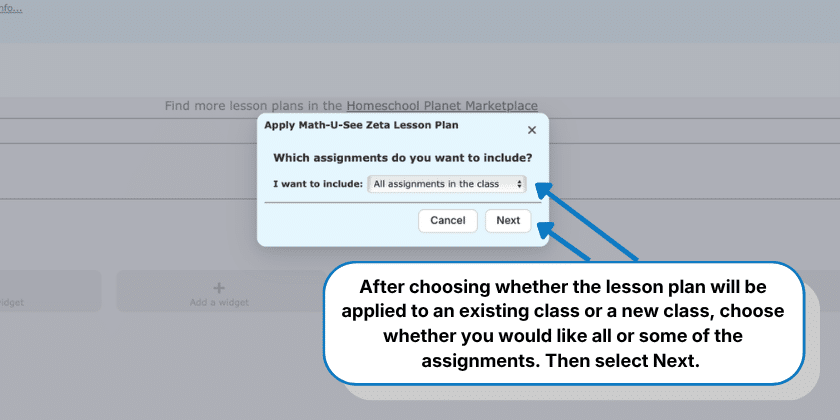
Task: Click the blue arrowhead pointing at Next
Action: click(546, 230)
